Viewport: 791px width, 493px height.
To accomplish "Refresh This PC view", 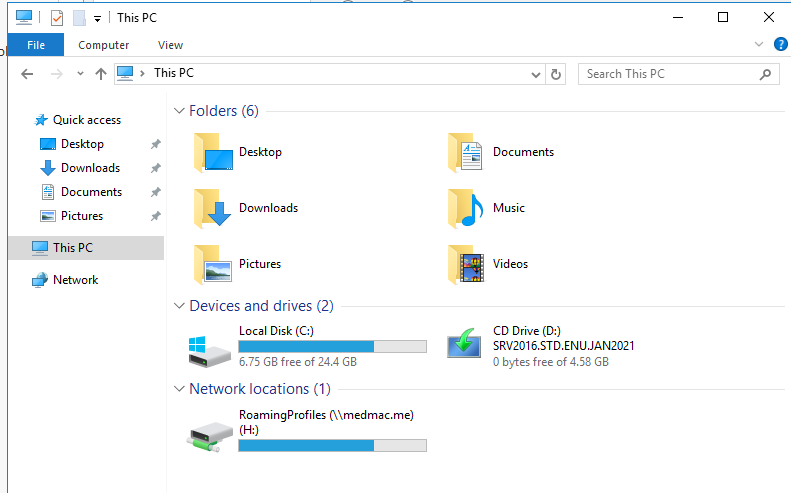I will point(555,75).
